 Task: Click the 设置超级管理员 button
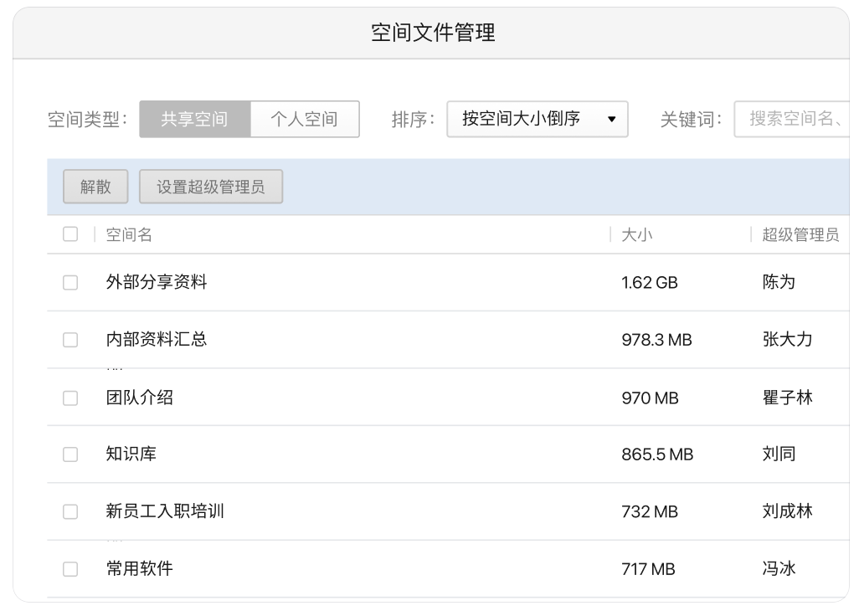pos(211,187)
